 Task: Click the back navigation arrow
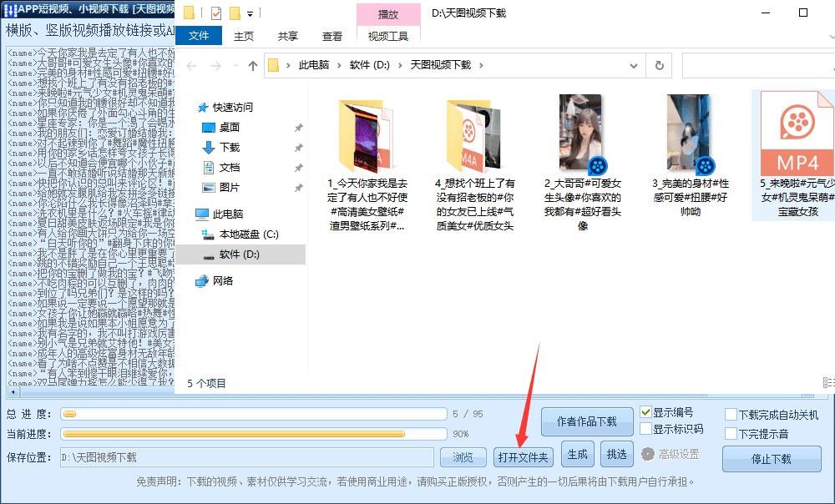click(192, 65)
